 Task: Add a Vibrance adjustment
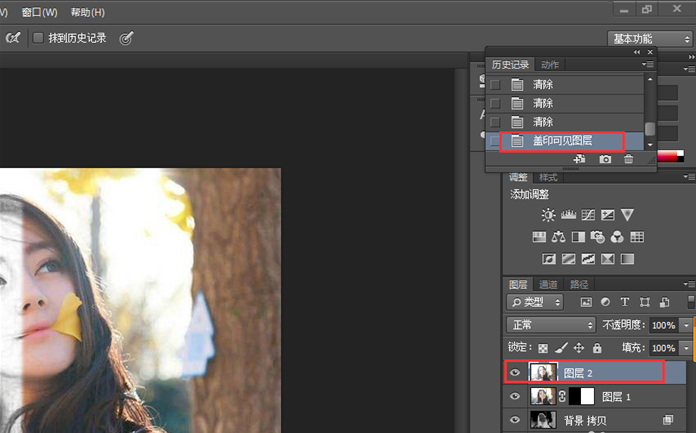click(x=627, y=215)
